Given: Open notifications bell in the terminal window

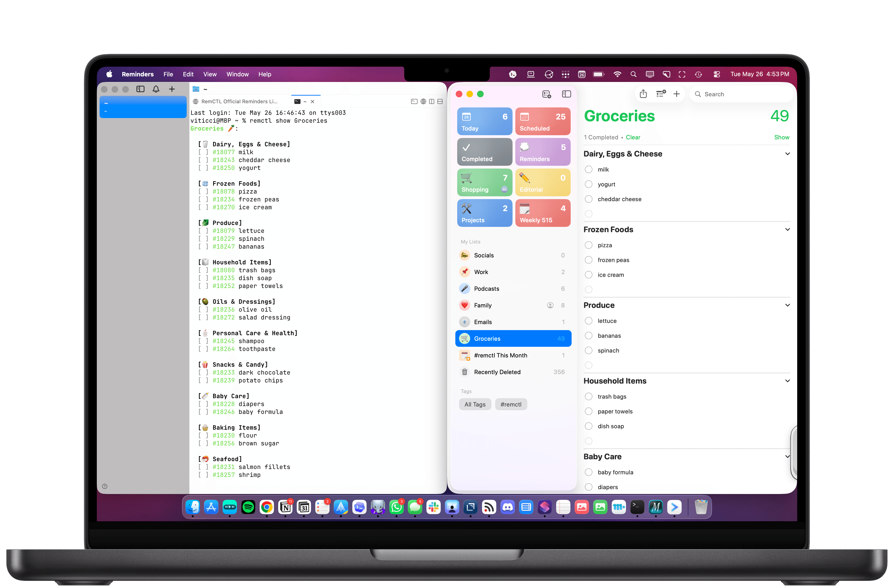Looking at the screenshot, I should coord(156,89).
